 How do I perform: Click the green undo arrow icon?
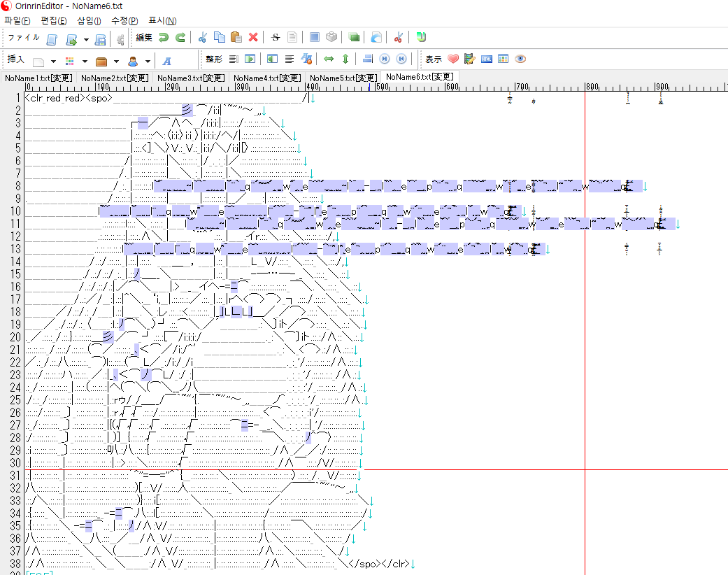click(163, 37)
